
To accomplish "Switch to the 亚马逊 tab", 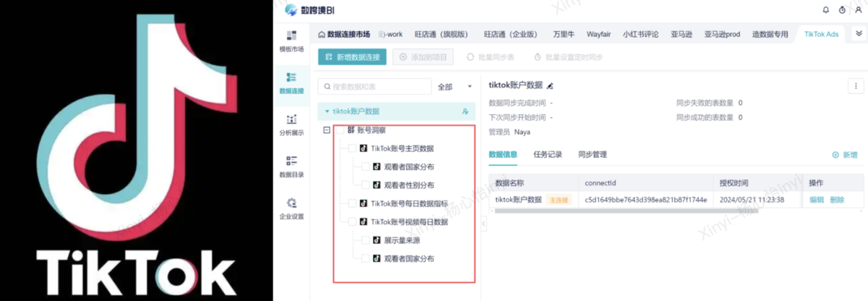I will 681,34.
